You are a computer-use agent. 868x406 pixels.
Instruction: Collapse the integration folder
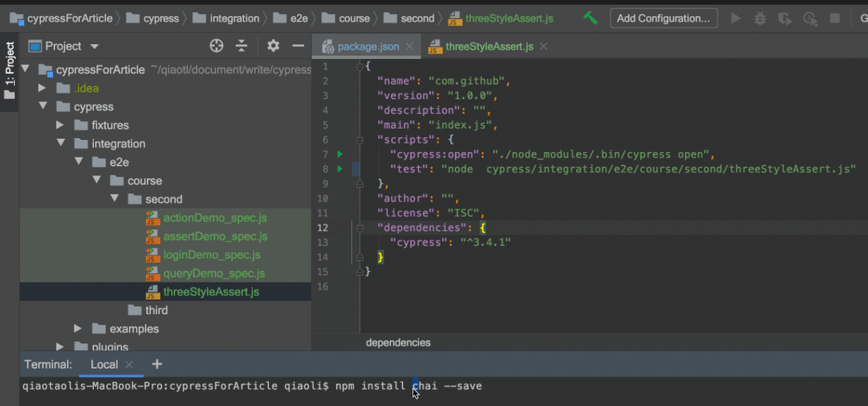point(60,143)
